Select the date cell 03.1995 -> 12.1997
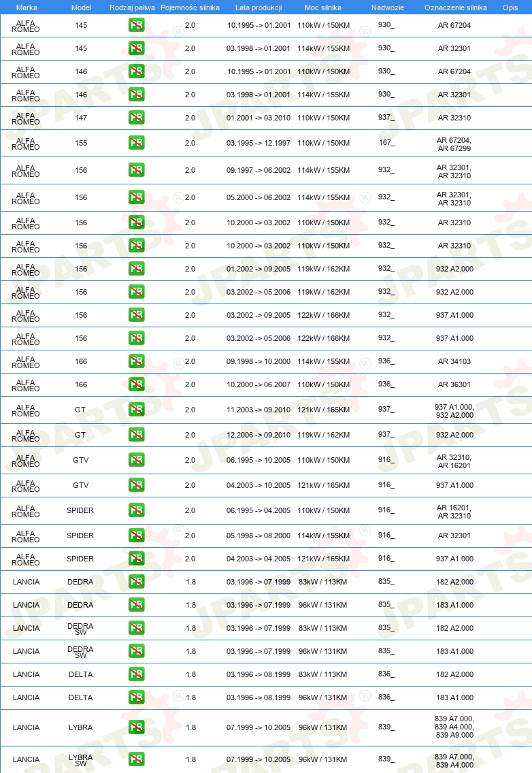Image resolution: width=532 pixels, height=773 pixels. pyautogui.click(x=259, y=143)
